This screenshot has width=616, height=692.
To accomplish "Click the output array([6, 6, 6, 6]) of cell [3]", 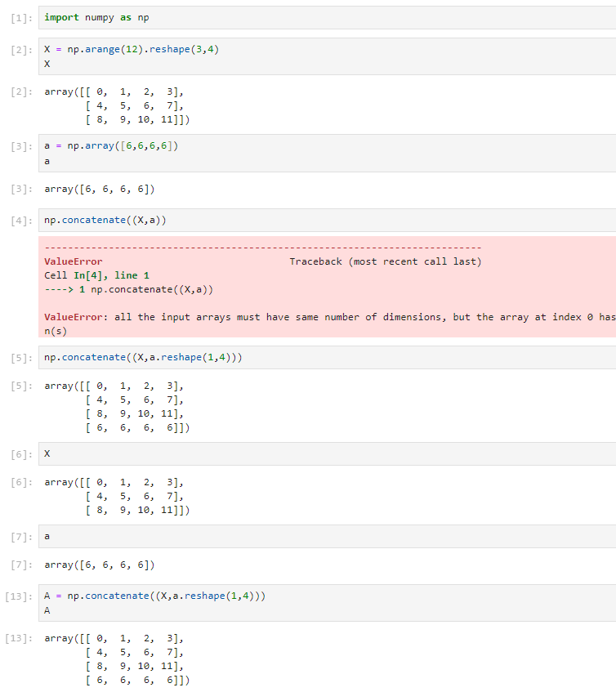I will pyautogui.click(x=100, y=190).
